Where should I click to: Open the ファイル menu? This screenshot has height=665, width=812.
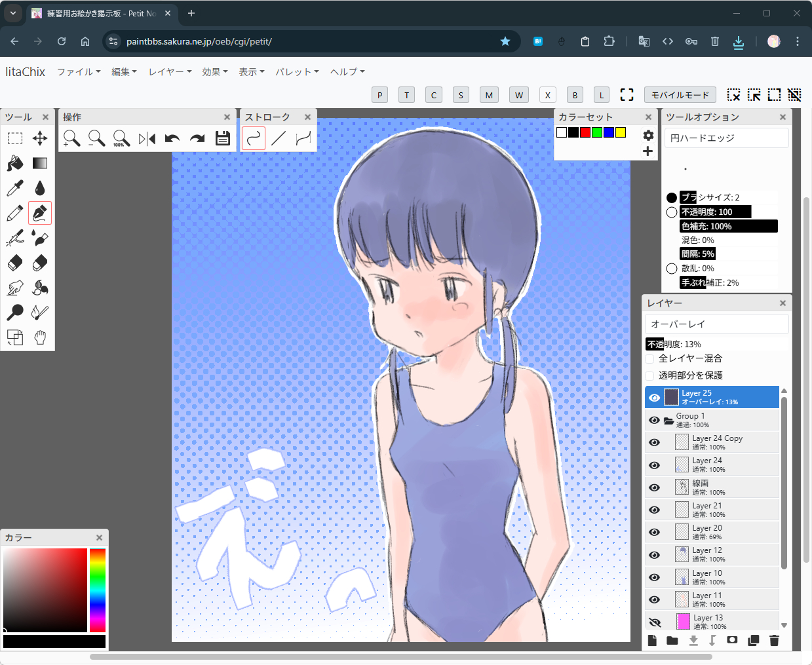79,71
